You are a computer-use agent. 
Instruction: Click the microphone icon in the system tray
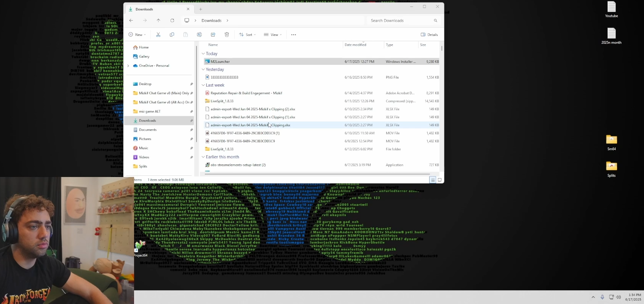[602, 297]
